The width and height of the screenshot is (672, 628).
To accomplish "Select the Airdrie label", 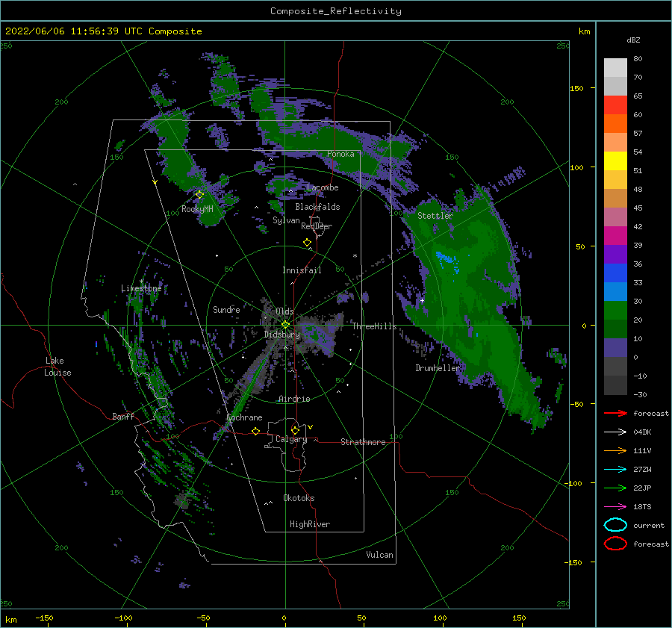I will pyautogui.click(x=294, y=399).
